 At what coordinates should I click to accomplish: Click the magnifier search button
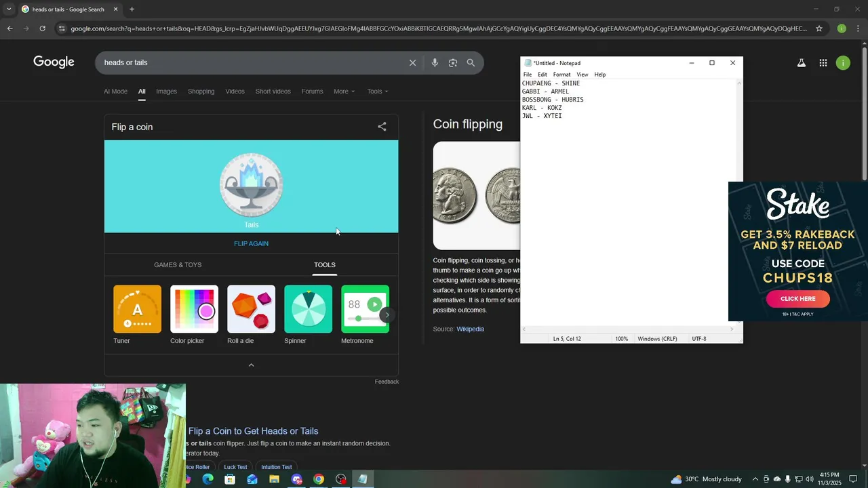coord(471,62)
